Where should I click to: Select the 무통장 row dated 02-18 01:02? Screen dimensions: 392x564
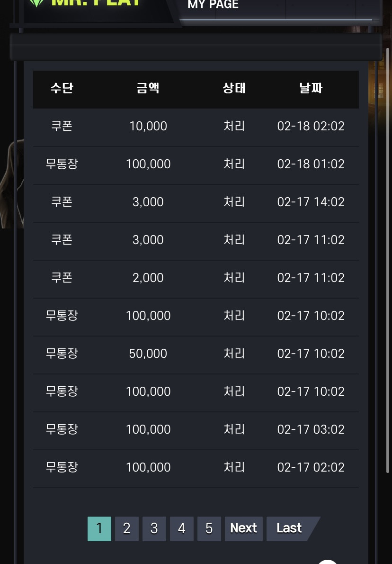click(x=196, y=164)
